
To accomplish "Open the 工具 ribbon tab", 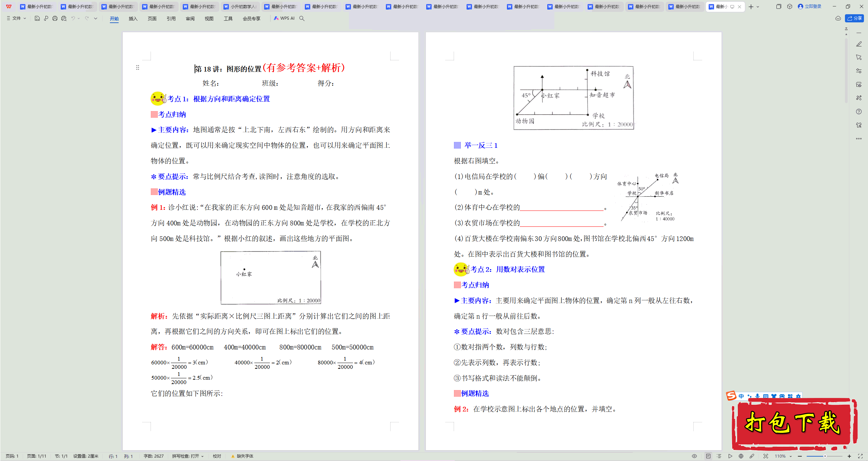I will (228, 19).
